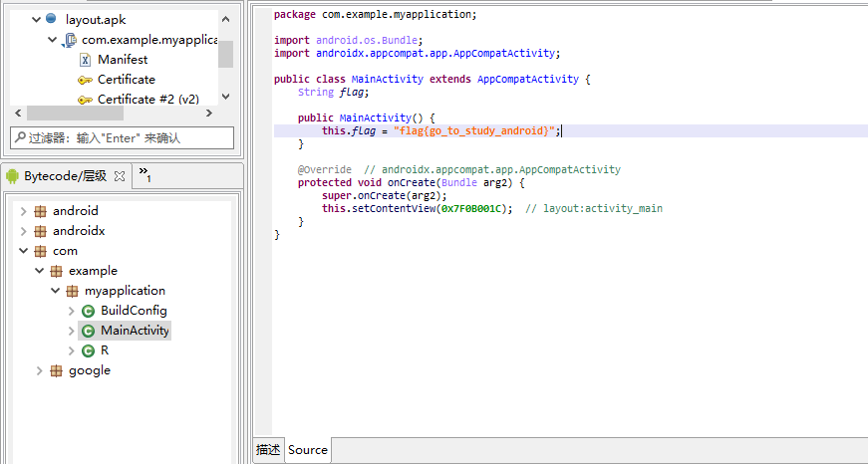The height and width of the screenshot is (464, 868).
Task: Expand the android package node
Action: pos(23,211)
